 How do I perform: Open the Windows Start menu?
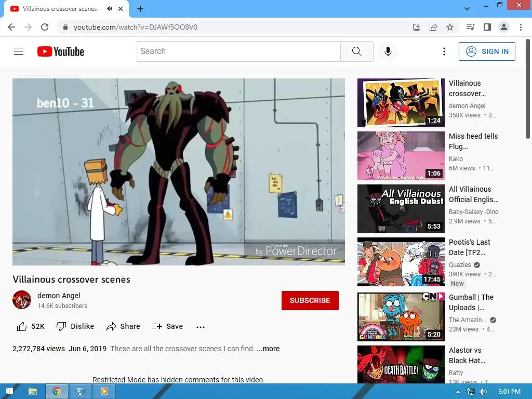[x=9, y=392]
